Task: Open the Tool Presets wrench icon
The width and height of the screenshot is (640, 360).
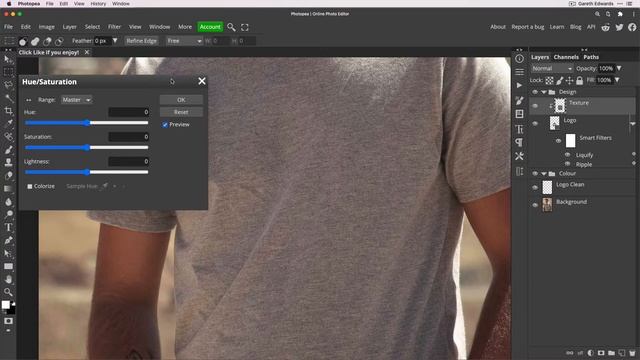Action: coord(519,156)
